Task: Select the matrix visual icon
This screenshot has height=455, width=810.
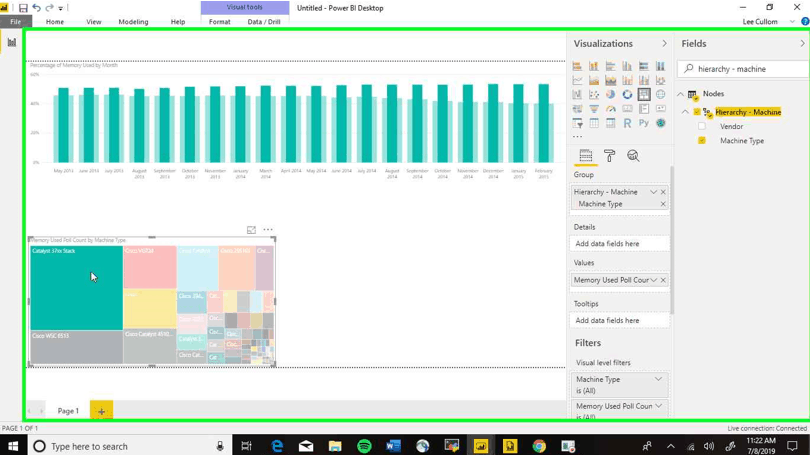Action: pyautogui.click(x=611, y=123)
